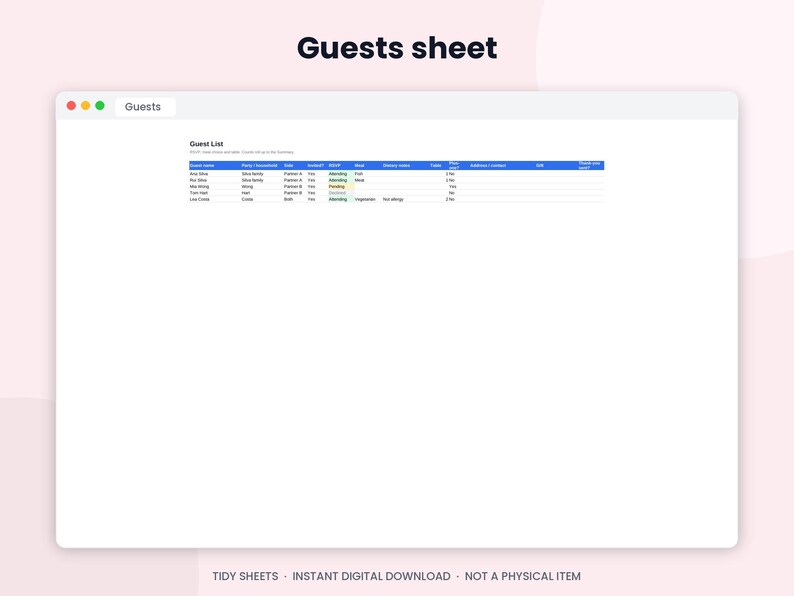
Task: Click the green maximize window dot
Action: tap(100, 105)
